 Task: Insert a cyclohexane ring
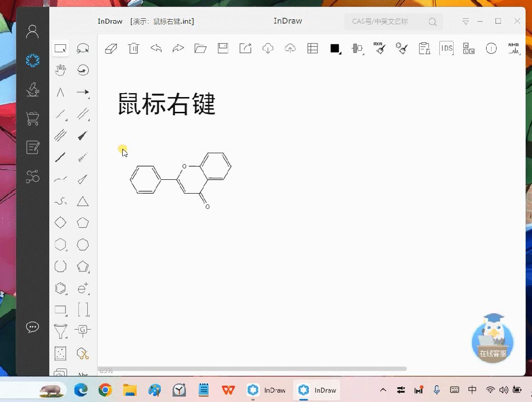click(x=60, y=245)
